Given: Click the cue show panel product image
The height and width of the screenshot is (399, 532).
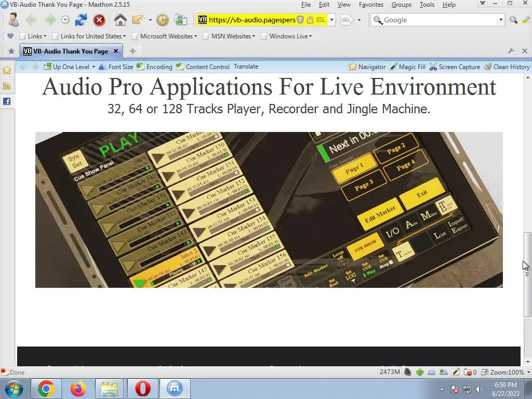Looking at the screenshot, I should [269, 210].
